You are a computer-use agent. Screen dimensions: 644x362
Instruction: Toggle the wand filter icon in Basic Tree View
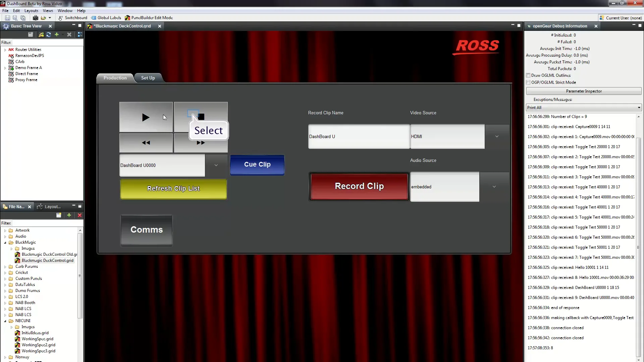coord(41,35)
